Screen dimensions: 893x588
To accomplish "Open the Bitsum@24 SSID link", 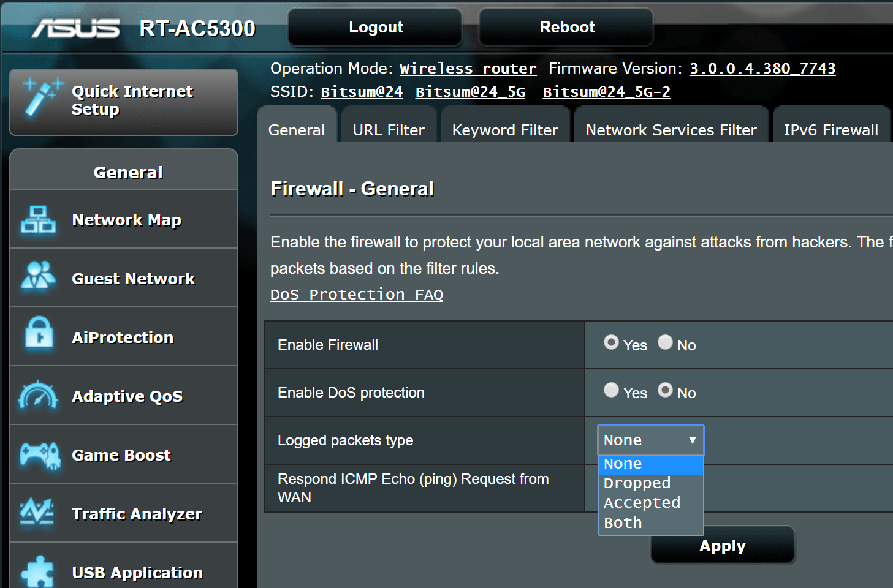I will [x=362, y=92].
